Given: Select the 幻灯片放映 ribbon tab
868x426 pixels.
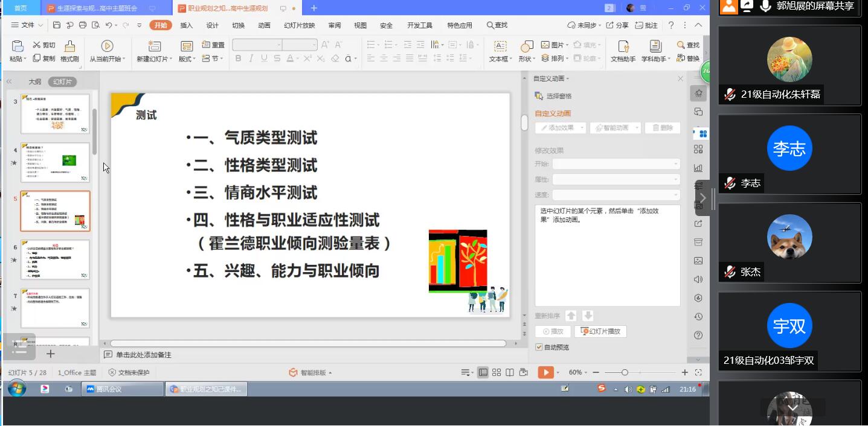Looking at the screenshot, I should pyautogui.click(x=299, y=25).
